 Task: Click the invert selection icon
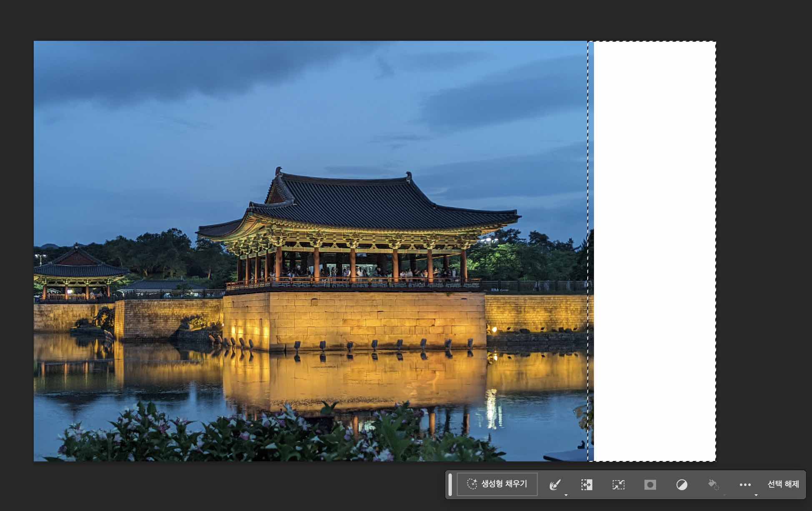(x=586, y=484)
